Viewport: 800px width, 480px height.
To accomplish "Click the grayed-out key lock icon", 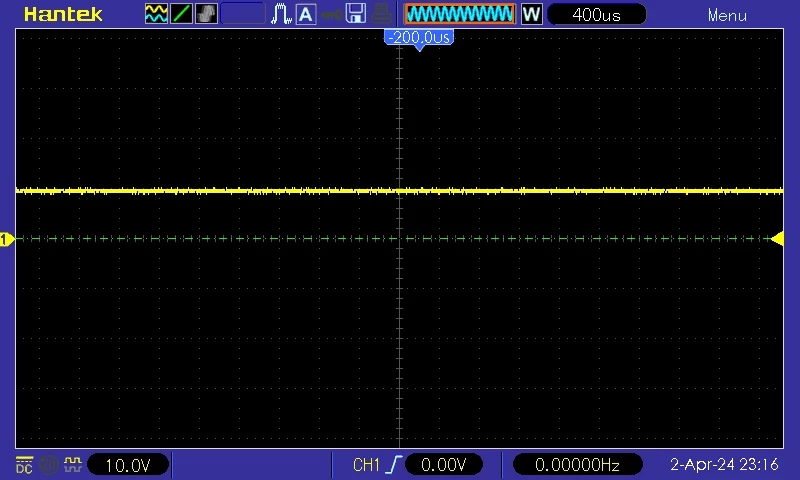I will click(x=332, y=15).
